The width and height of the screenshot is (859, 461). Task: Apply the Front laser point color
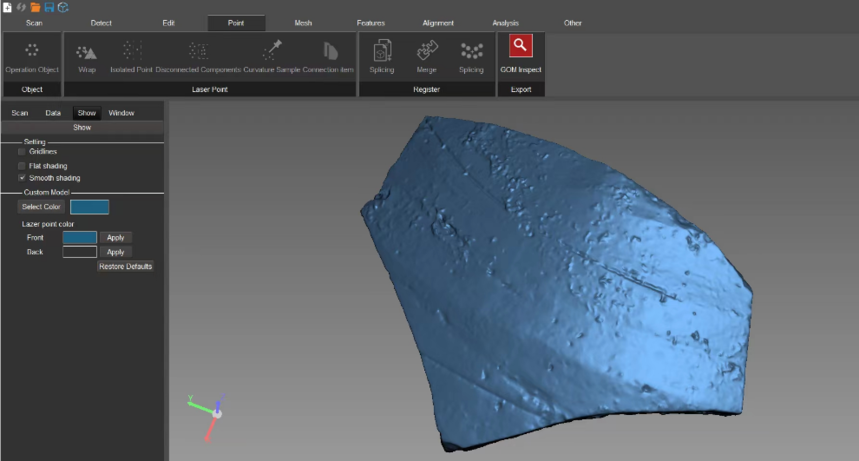(x=116, y=237)
